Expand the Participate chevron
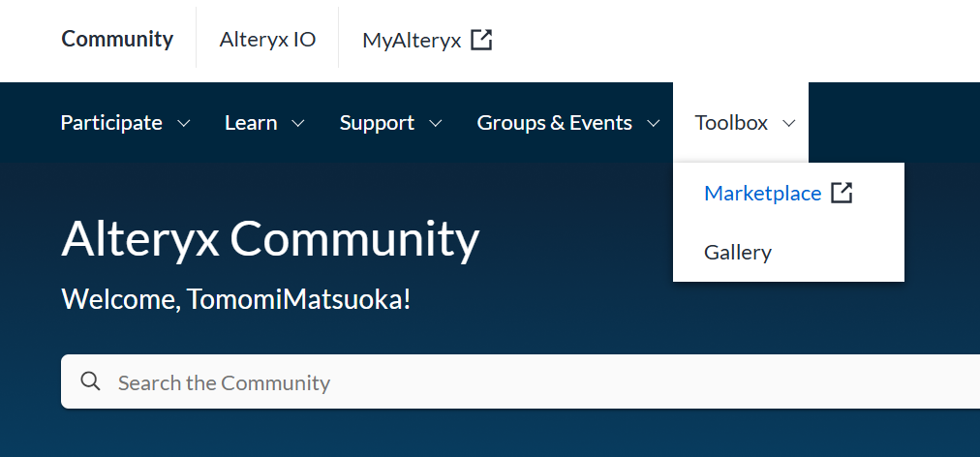This screenshot has height=457, width=980. tap(184, 123)
